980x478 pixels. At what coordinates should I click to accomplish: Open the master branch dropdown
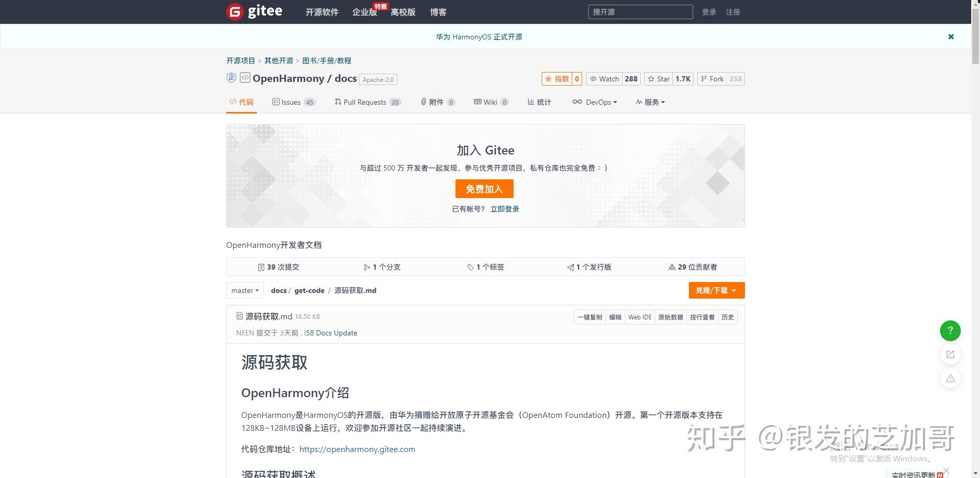coord(245,290)
